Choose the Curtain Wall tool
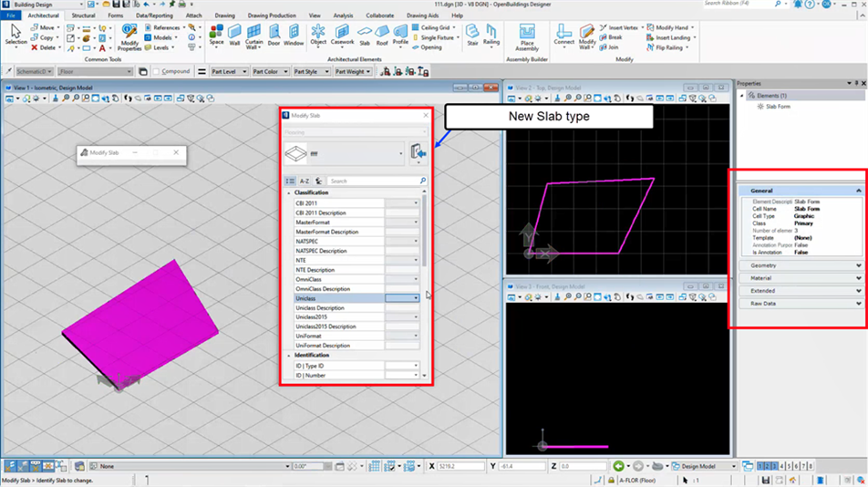The height and width of the screenshot is (487, 868). coord(253,36)
